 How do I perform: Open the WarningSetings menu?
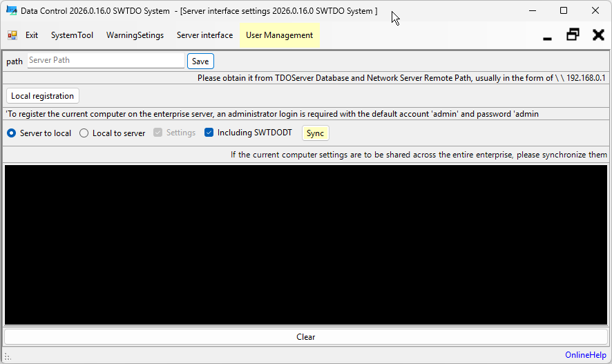(x=135, y=35)
